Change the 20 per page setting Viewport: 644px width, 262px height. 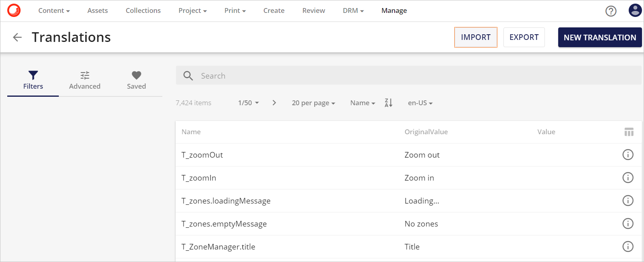[x=313, y=103]
